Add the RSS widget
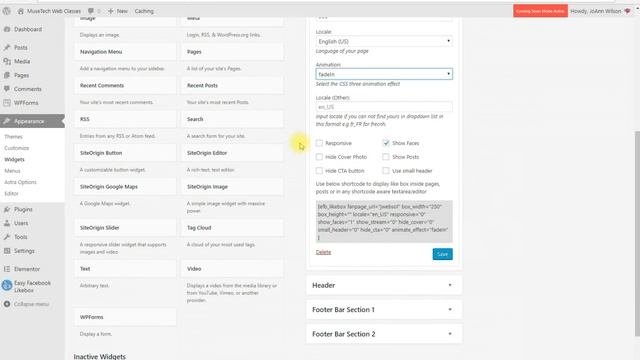 point(125,119)
